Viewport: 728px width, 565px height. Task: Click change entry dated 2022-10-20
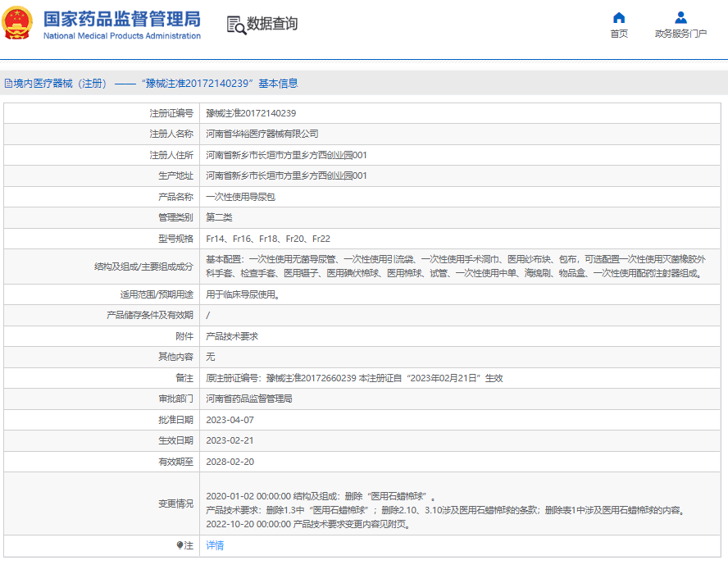308,525
